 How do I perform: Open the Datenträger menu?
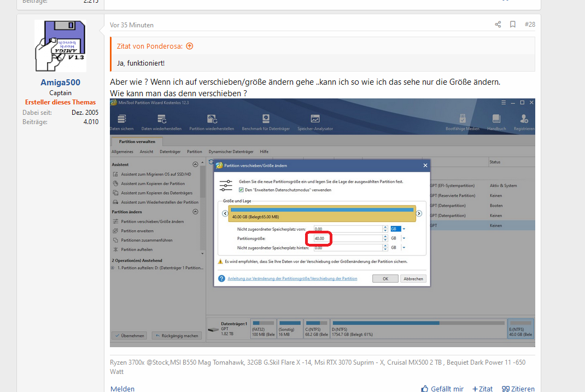[169, 152]
